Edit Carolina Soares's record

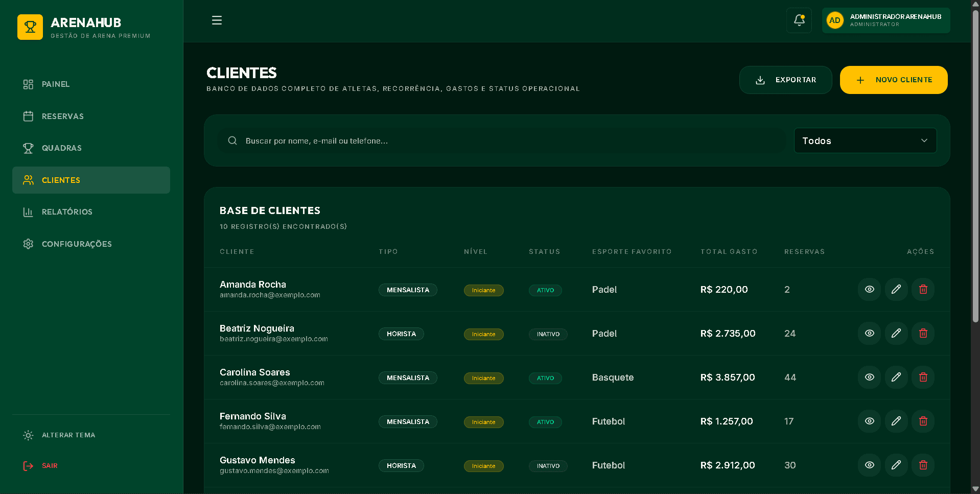click(x=896, y=378)
